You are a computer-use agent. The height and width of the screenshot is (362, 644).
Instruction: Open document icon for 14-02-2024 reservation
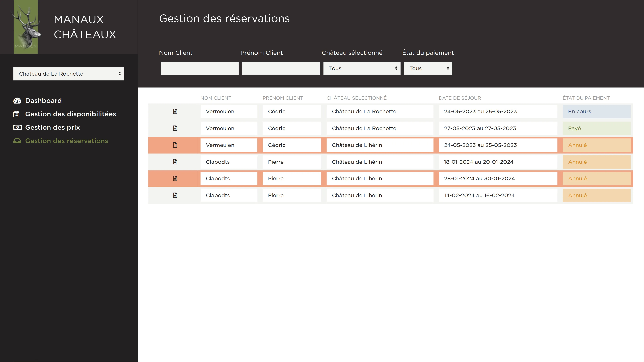(175, 195)
